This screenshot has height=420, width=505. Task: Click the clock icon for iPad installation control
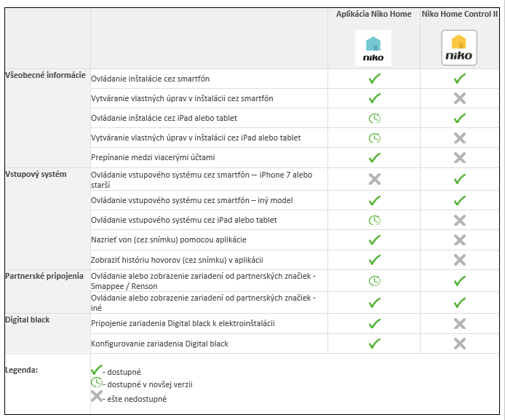coord(375,118)
